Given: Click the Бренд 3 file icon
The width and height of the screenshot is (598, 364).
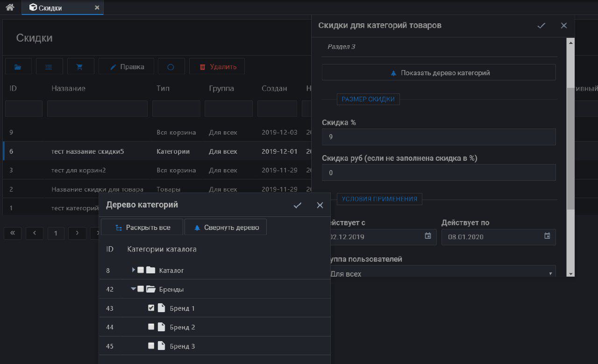Looking at the screenshot, I should [x=161, y=346].
